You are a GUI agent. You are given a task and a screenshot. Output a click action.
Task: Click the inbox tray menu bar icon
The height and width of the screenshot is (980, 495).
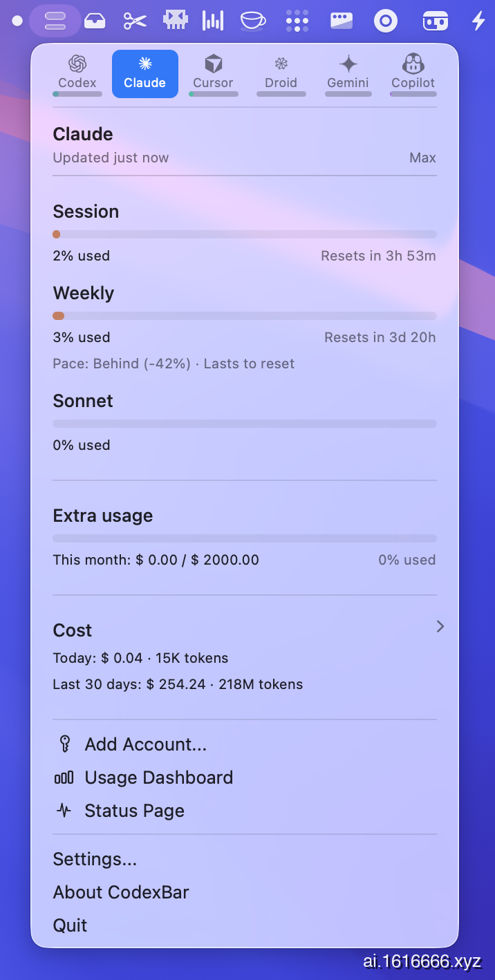[95, 21]
